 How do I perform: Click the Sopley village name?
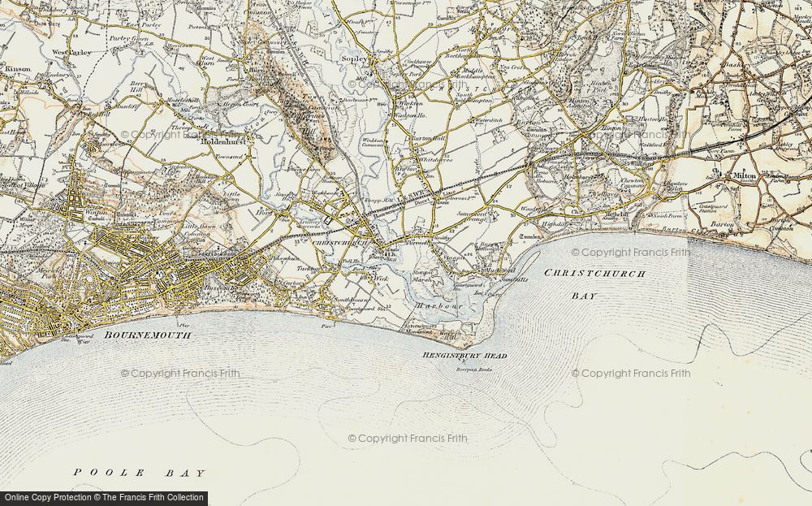click(355, 59)
